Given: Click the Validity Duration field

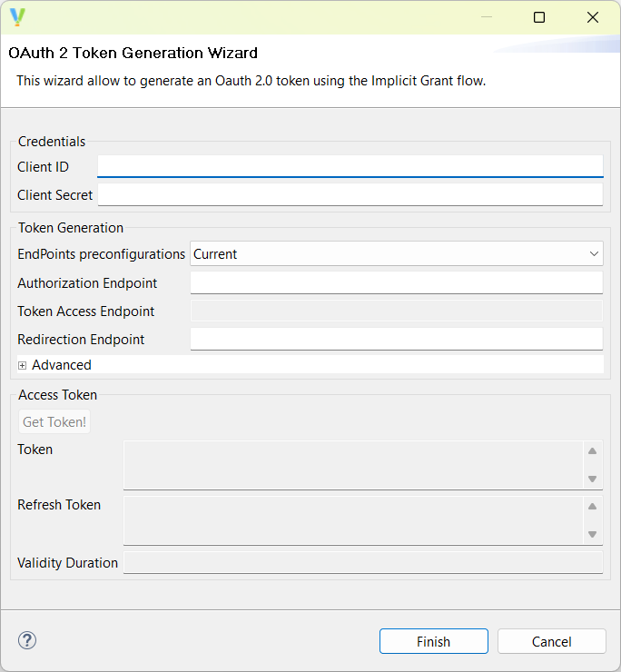Looking at the screenshot, I should [363, 562].
